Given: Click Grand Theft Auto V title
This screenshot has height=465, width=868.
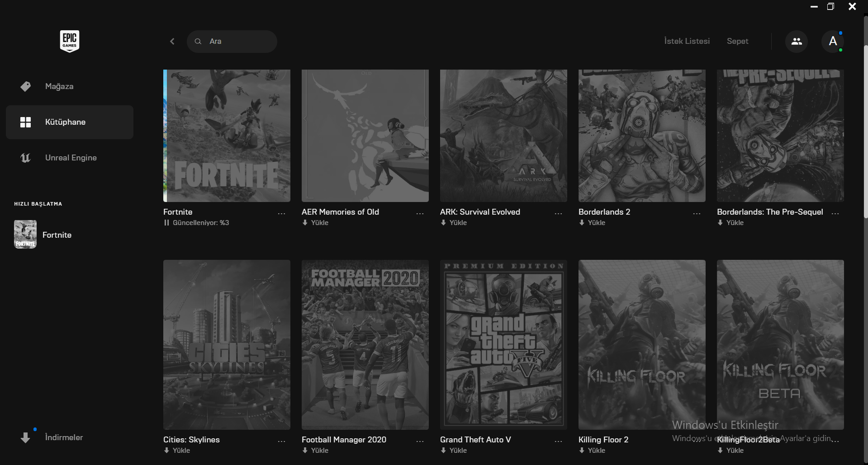Looking at the screenshot, I should pyautogui.click(x=475, y=440).
